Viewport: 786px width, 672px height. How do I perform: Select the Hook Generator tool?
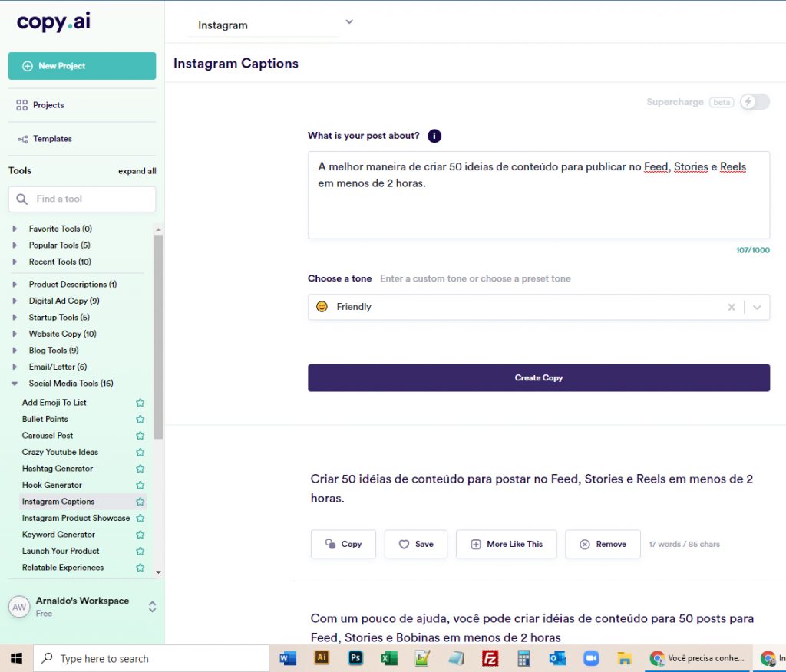click(51, 485)
